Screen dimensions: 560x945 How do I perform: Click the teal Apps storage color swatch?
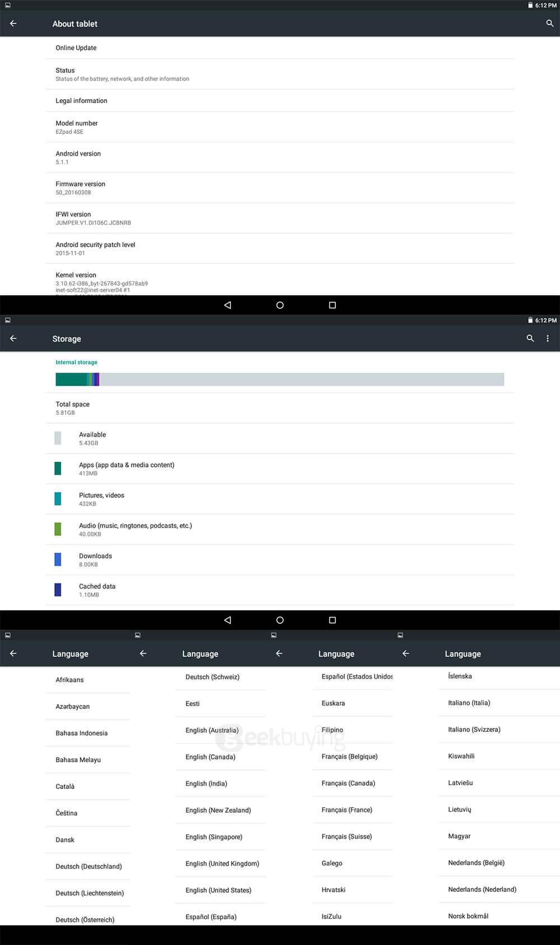(x=58, y=469)
